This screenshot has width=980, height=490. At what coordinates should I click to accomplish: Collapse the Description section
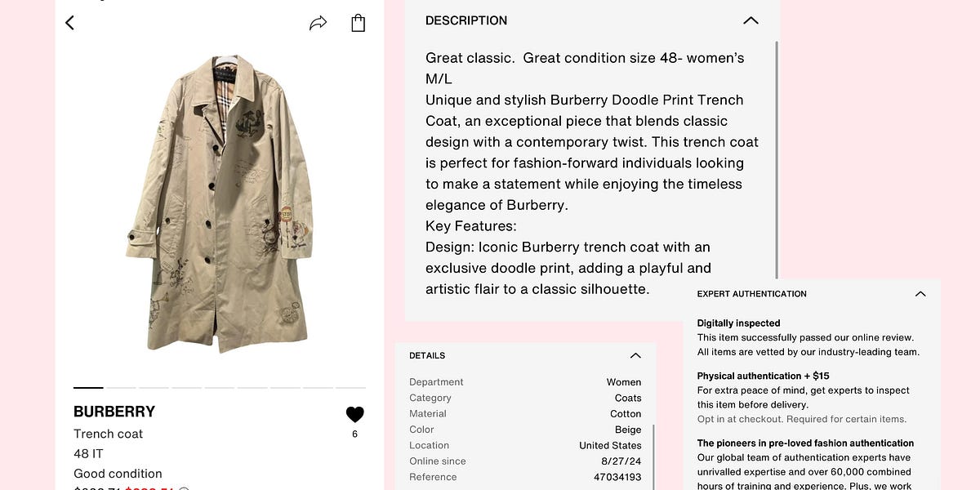[x=751, y=20]
